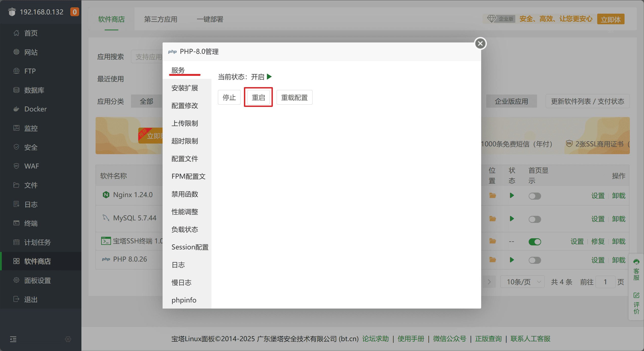Open PHP 8.0.26 folder location icon
This screenshot has height=351, width=644.
(x=492, y=260)
